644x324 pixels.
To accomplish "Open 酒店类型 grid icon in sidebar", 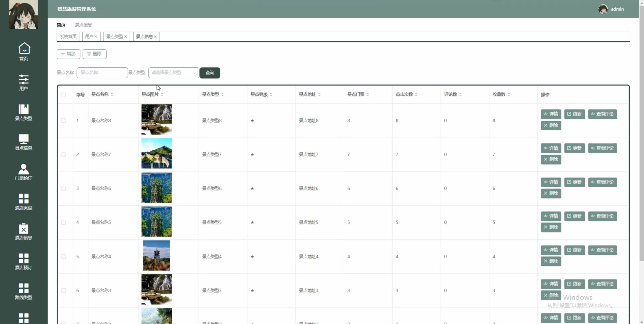I will click(23, 199).
